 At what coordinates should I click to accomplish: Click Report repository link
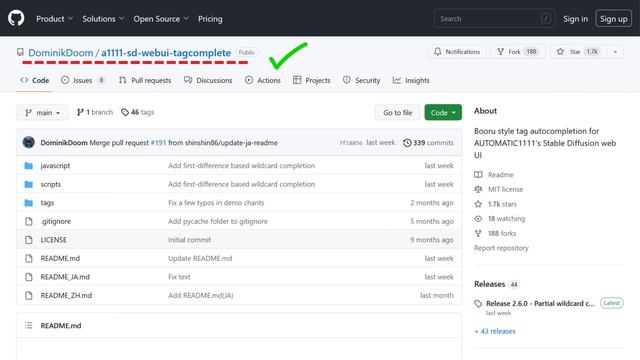(x=501, y=248)
